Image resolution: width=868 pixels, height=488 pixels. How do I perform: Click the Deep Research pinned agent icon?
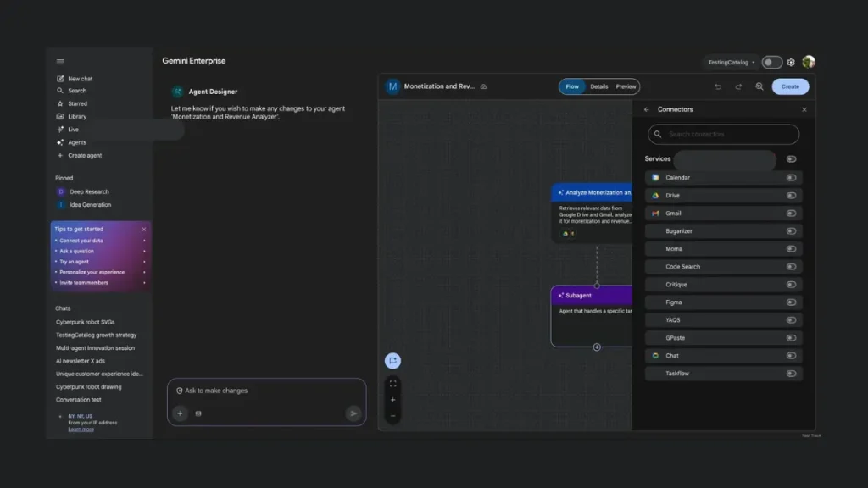click(61, 191)
